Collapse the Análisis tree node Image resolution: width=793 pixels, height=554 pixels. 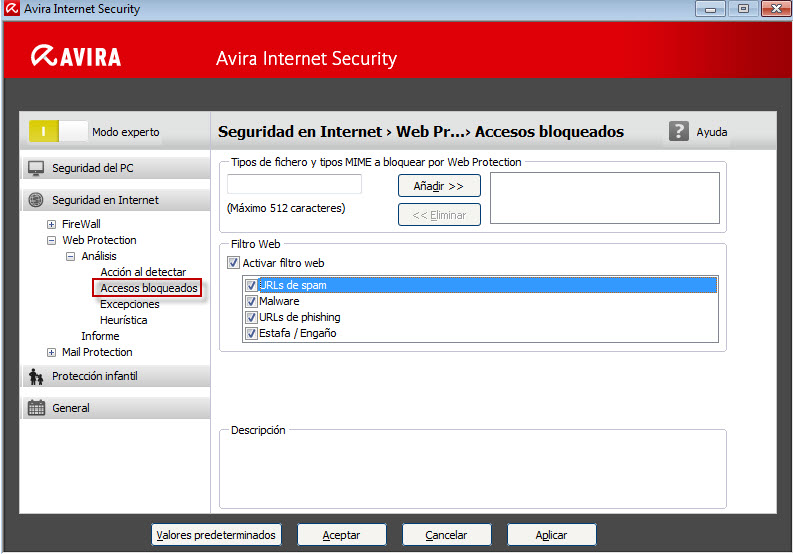click(70, 257)
